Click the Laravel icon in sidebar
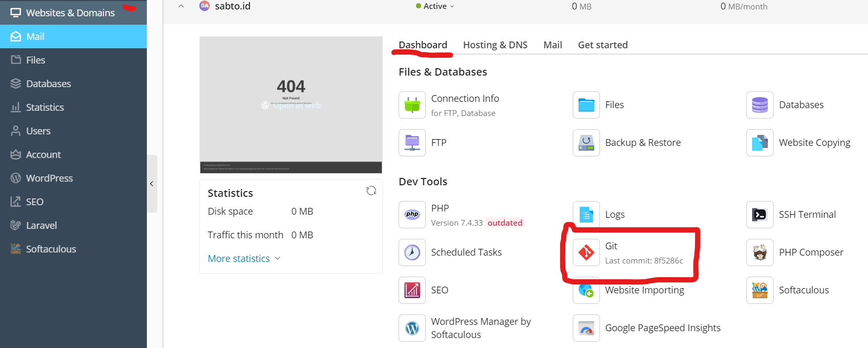This screenshot has height=348, width=868. (16, 226)
